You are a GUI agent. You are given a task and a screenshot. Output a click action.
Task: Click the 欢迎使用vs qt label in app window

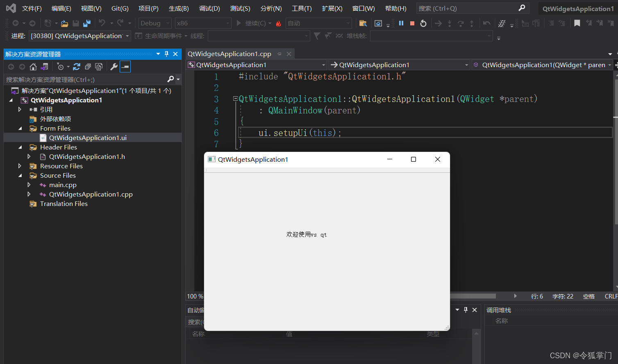[x=307, y=235]
